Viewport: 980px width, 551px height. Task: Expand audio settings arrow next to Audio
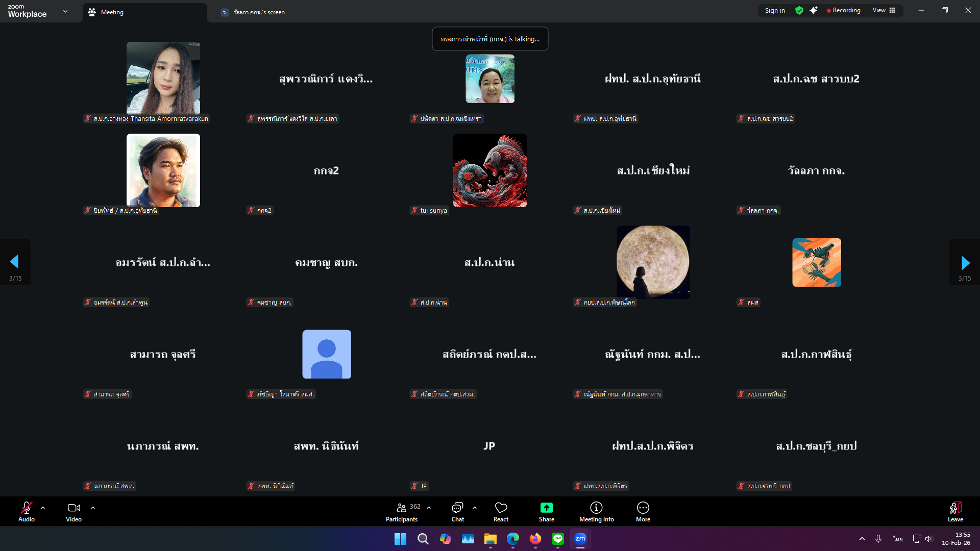point(43,508)
